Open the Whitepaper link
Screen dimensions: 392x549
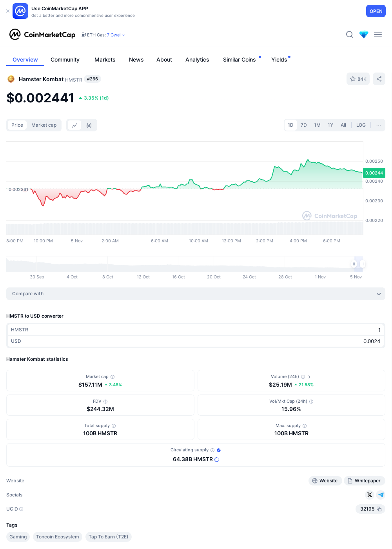point(364,481)
